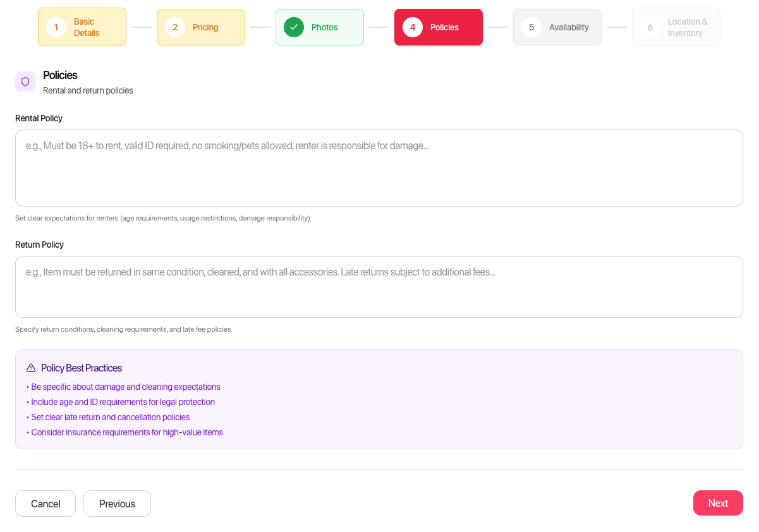Go back with the Previous button
759x532 pixels.
click(117, 504)
